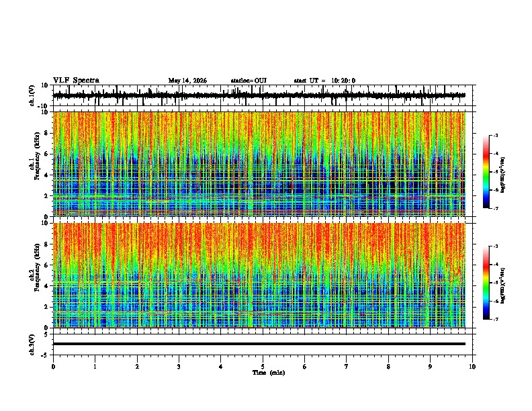Click the ch.1(V) waveform axis label

pyautogui.click(x=32, y=95)
